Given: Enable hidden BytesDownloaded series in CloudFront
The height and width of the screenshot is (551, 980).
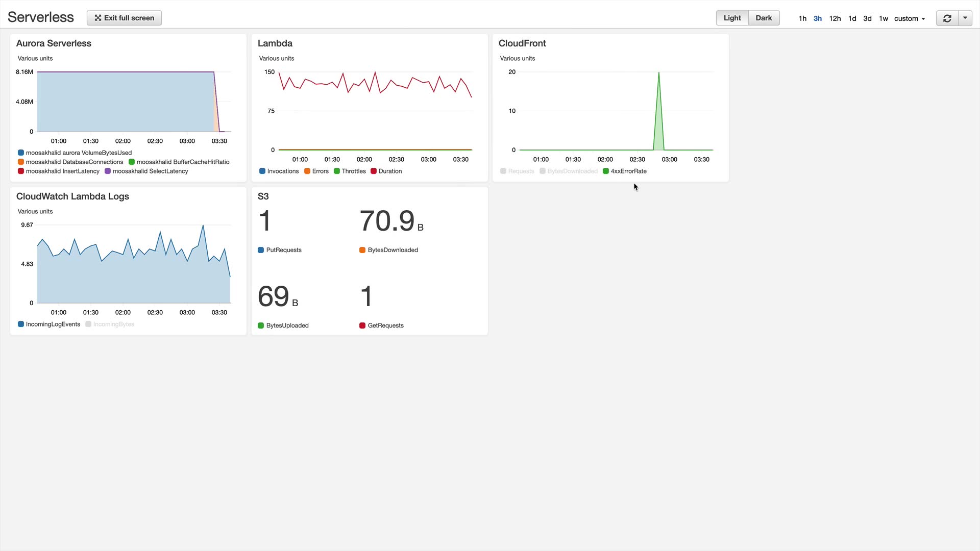Looking at the screenshot, I should click(543, 171).
